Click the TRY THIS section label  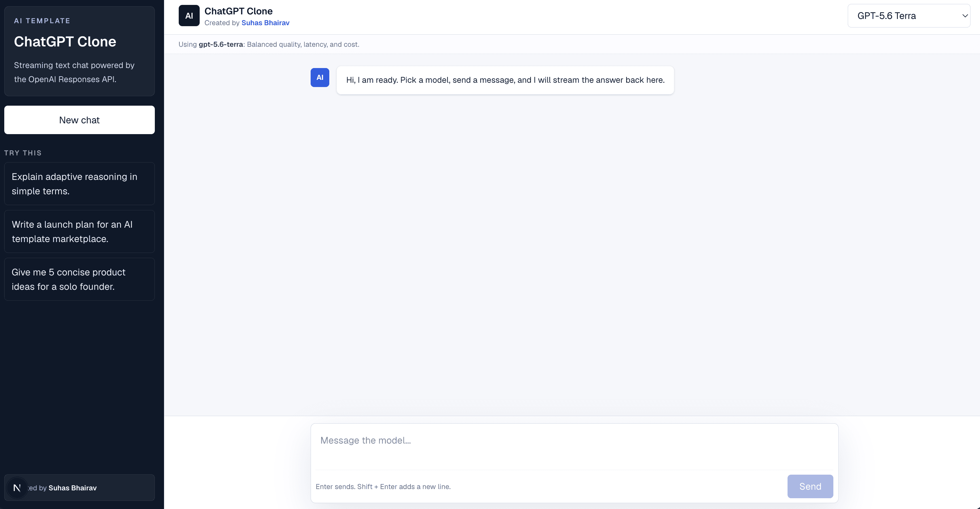(x=23, y=153)
